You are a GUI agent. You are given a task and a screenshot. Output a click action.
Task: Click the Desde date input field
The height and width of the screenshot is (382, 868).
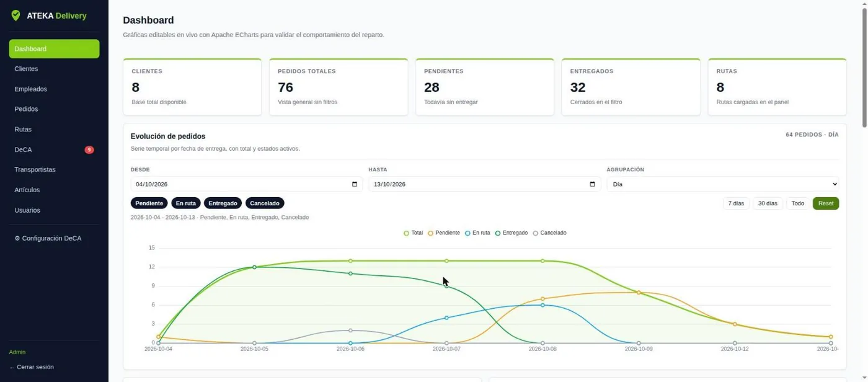tap(246, 184)
